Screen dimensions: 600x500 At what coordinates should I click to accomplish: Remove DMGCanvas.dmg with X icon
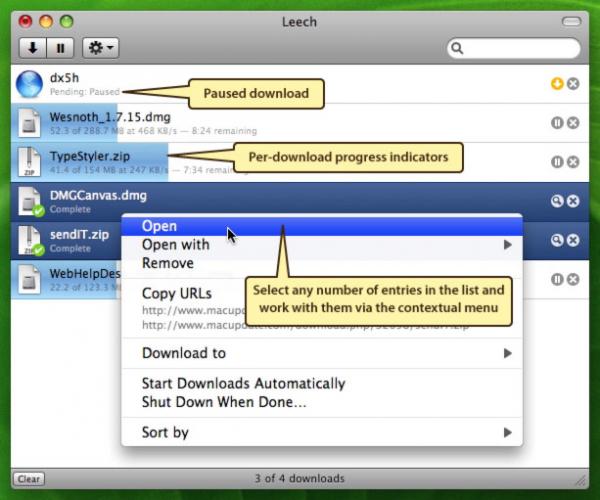pos(573,201)
